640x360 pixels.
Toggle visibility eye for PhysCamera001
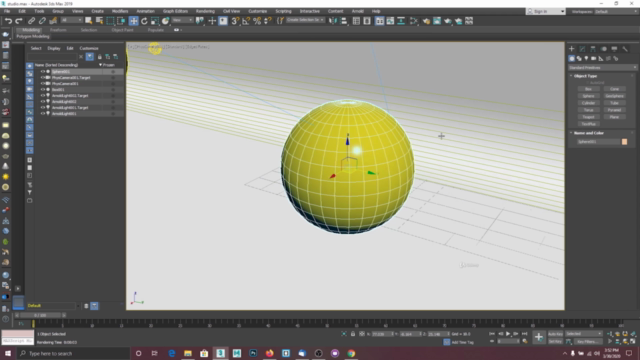pyautogui.click(x=42, y=83)
